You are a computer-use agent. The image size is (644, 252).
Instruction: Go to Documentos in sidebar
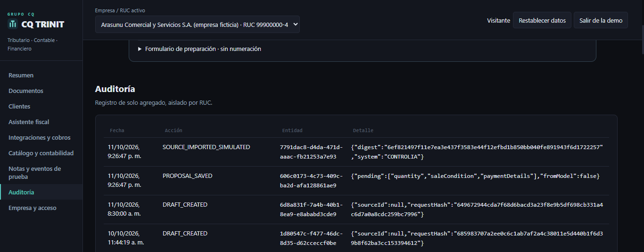[41, 91]
